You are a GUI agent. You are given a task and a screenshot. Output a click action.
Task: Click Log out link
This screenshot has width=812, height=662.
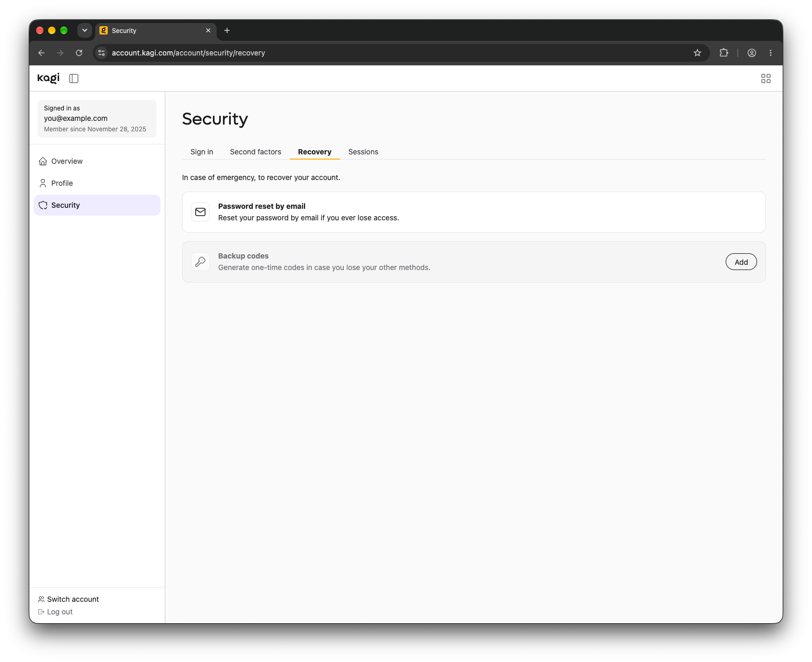tap(55, 612)
